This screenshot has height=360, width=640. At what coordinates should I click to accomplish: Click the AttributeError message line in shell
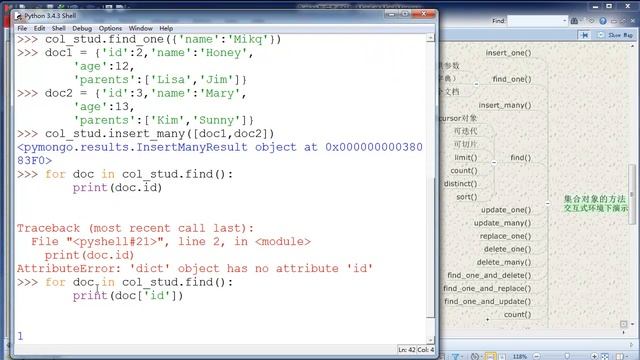(x=195, y=268)
